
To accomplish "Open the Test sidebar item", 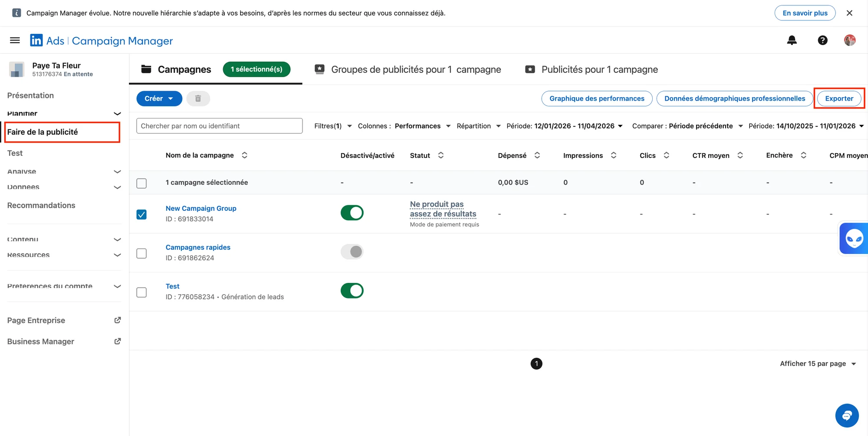I will click(x=15, y=153).
